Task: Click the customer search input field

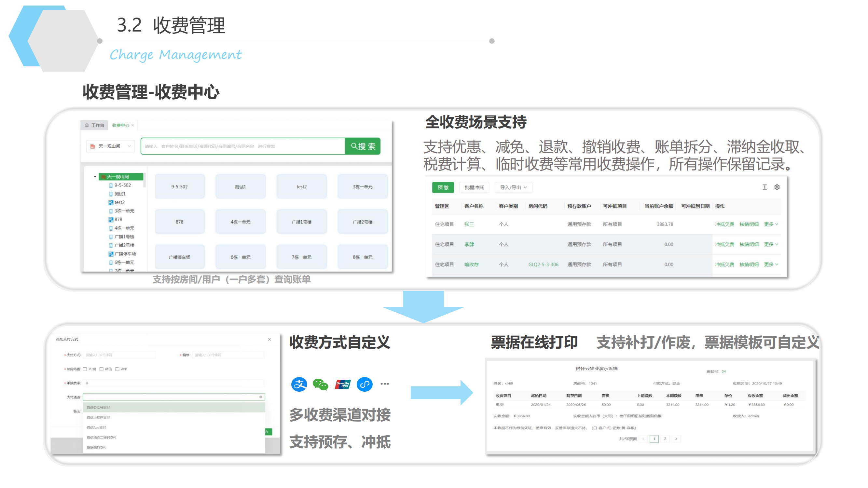Action: 242,146
